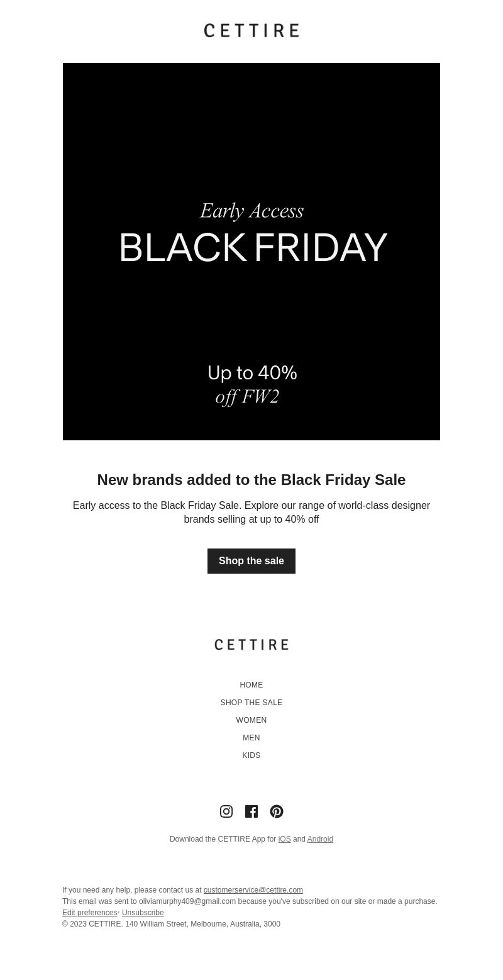
Task: Follow the iOS app download link
Action: coord(284,839)
